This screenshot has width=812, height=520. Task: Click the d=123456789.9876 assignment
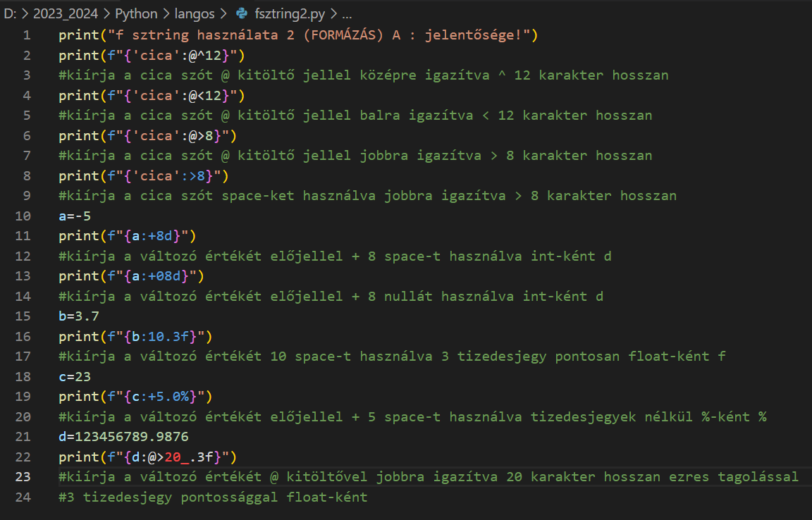[123, 437]
